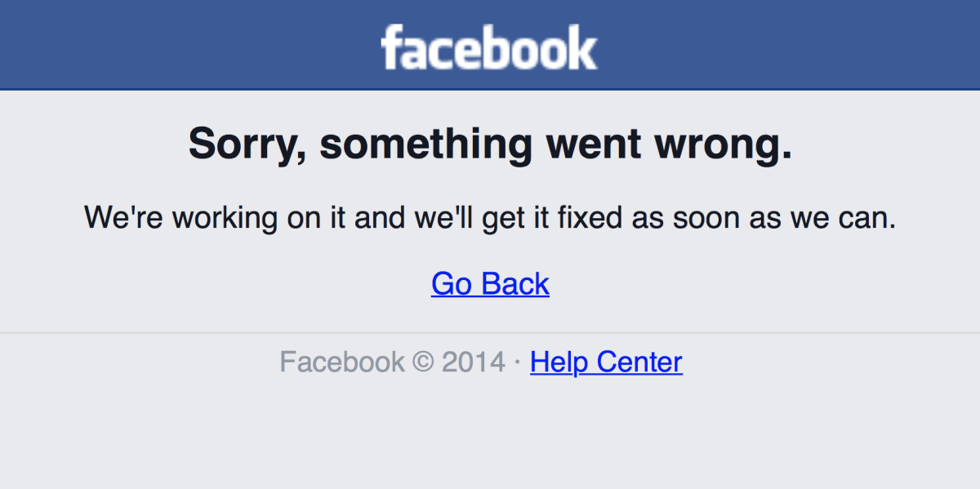Click the copyright © symbol in the footer
The width and height of the screenshot is (980, 489).
423,362
